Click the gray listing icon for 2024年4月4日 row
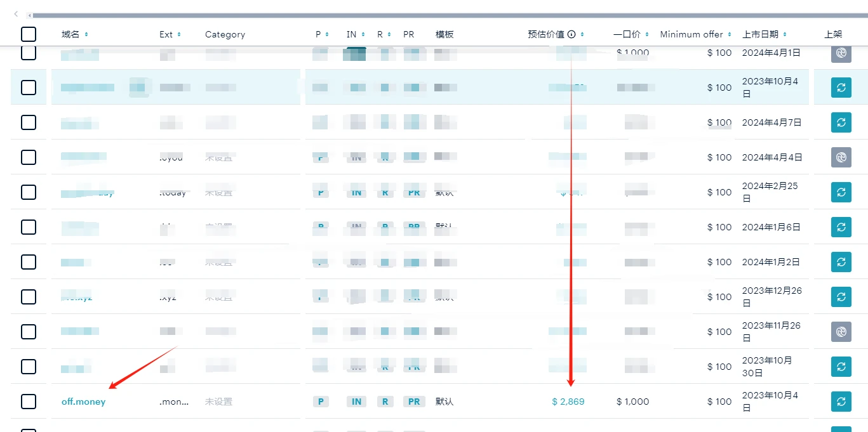The image size is (868, 432). click(x=841, y=157)
